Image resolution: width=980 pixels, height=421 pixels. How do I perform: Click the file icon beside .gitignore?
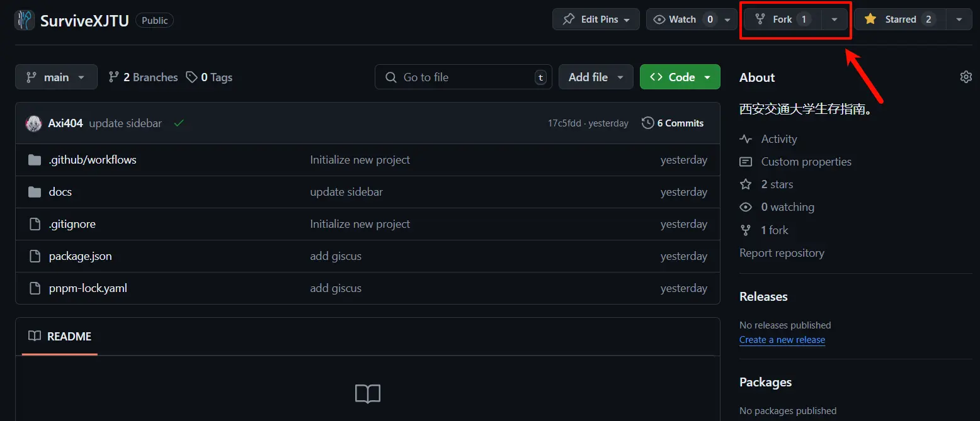click(x=35, y=224)
